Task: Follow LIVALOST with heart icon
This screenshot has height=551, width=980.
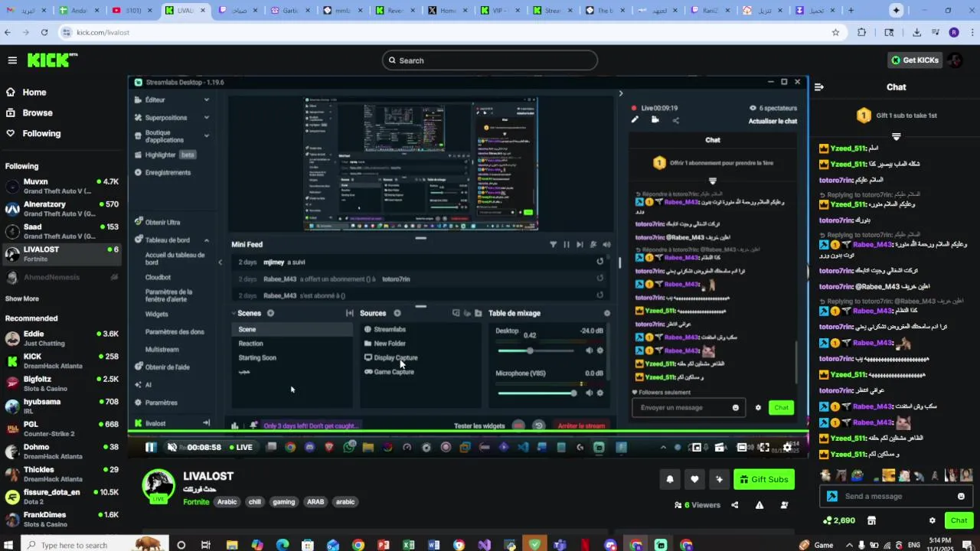Action: [694, 479]
